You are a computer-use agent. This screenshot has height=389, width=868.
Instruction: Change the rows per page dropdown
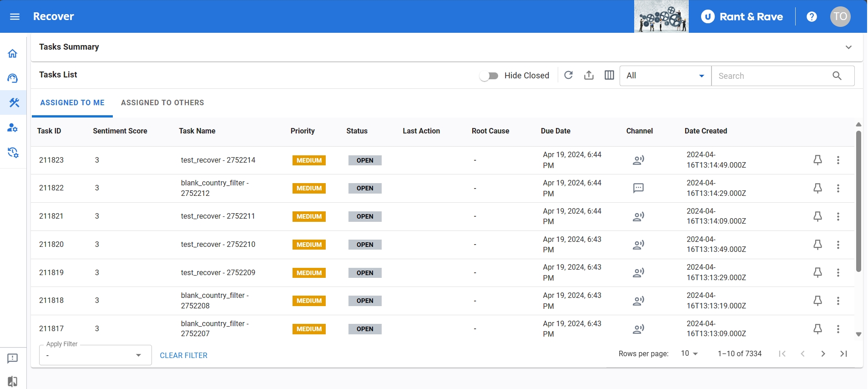[x=689, y=353]
